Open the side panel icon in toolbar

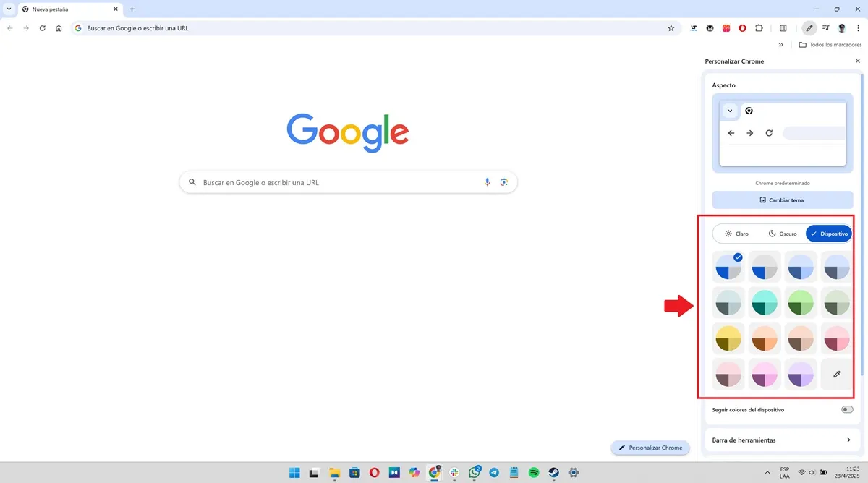[x=783, y=28]
